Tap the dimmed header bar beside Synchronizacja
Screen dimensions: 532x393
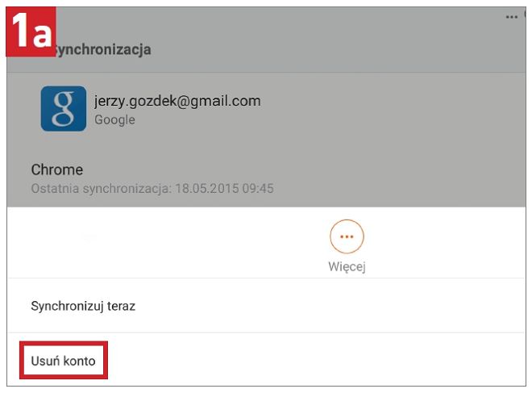[322, 49]
